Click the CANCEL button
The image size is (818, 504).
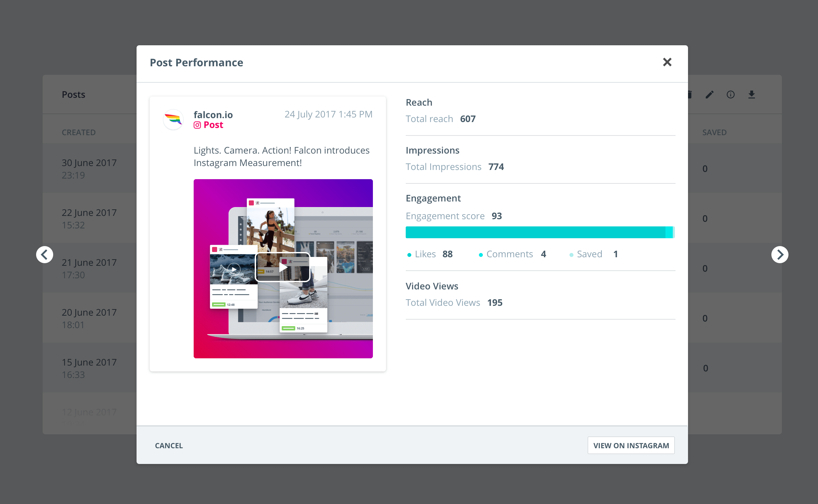tap(169, 445)
